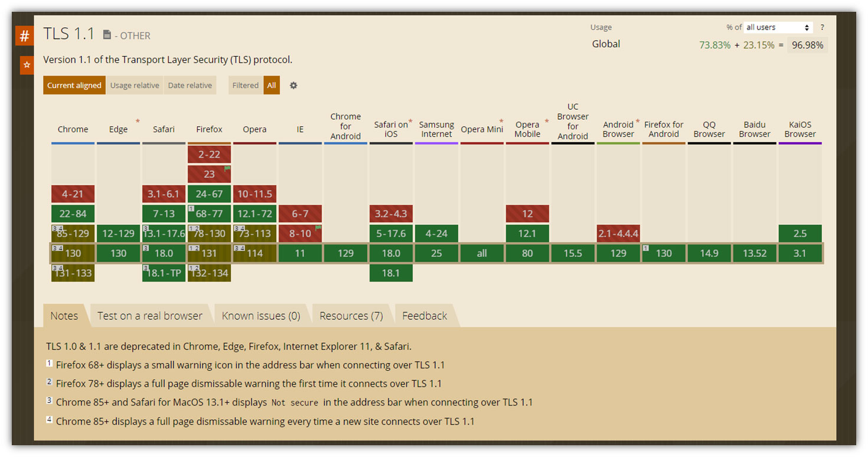Click the Usage relative button
This screenshot has height=457, width=868.
[x=135, y=85]
